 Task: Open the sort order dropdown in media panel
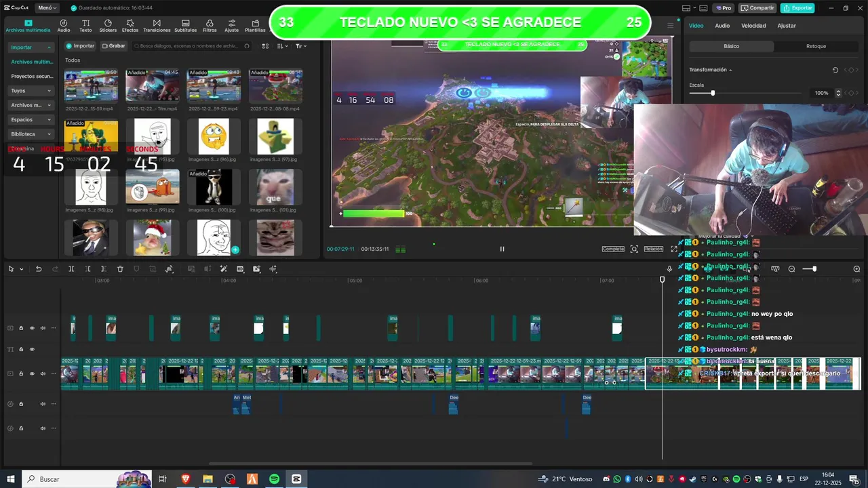tap(283, 46)
